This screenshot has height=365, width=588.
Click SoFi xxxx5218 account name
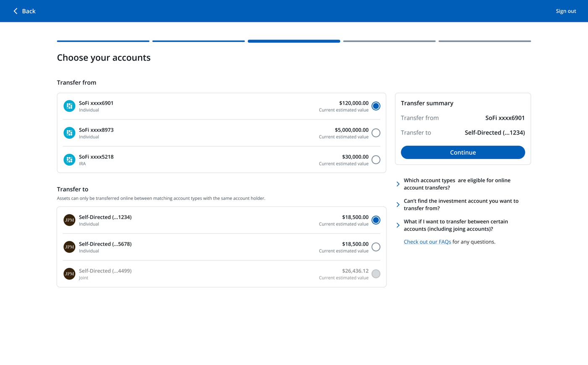[96, 157]
